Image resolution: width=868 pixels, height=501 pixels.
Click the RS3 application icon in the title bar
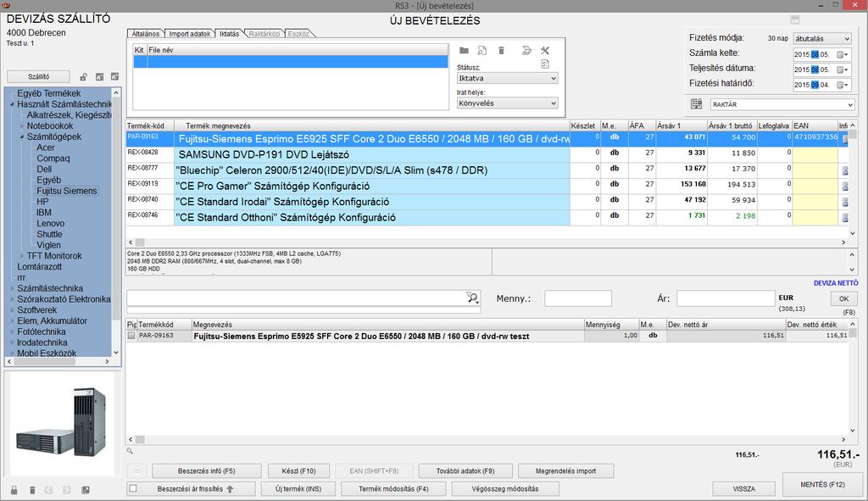point(6,5)
